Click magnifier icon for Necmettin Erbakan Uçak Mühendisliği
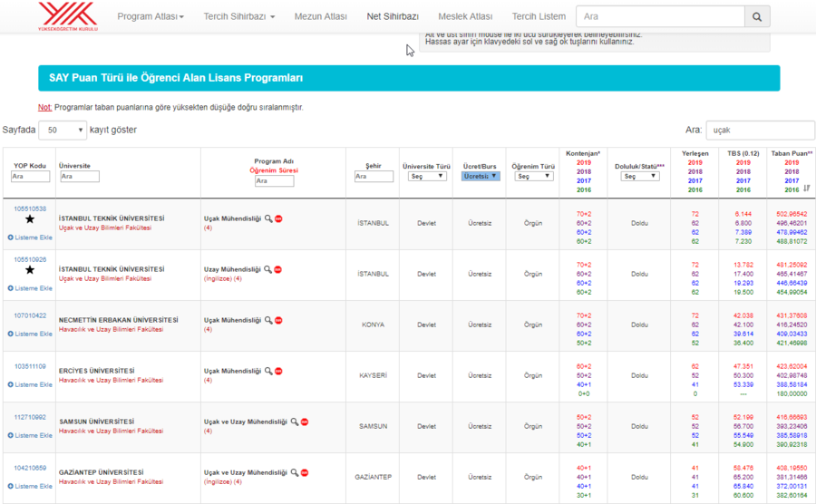This screenshot has width=816, height=504. pos(268,320)
